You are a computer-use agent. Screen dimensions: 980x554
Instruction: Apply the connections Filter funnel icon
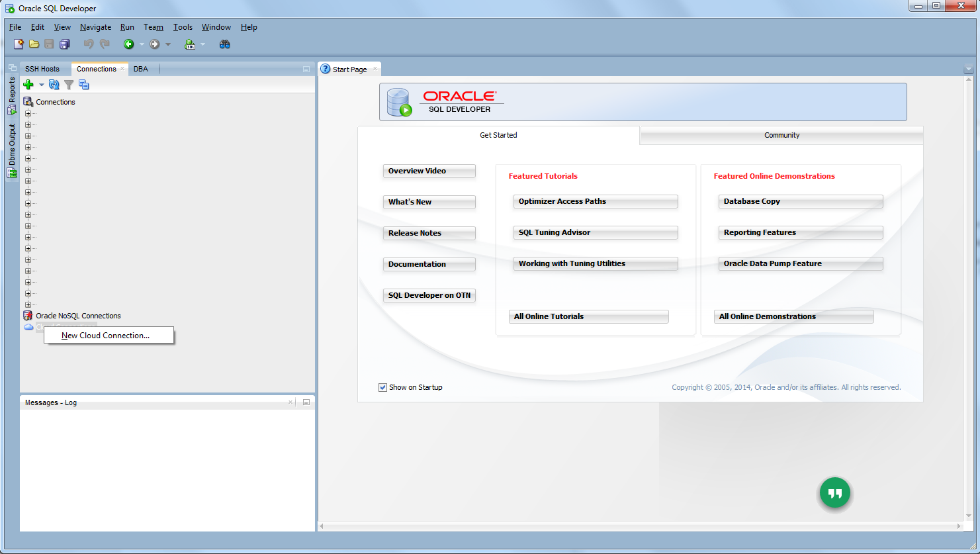(69, 85)
